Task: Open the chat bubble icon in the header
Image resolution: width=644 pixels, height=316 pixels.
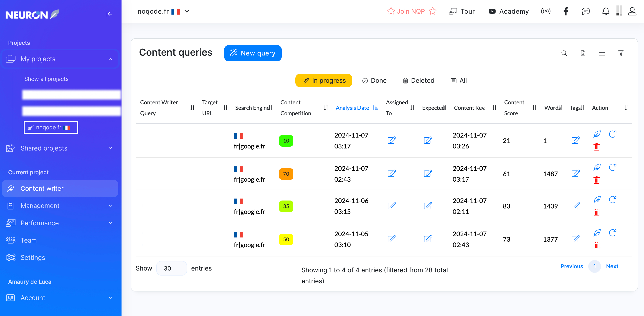Action: point(586,11)
